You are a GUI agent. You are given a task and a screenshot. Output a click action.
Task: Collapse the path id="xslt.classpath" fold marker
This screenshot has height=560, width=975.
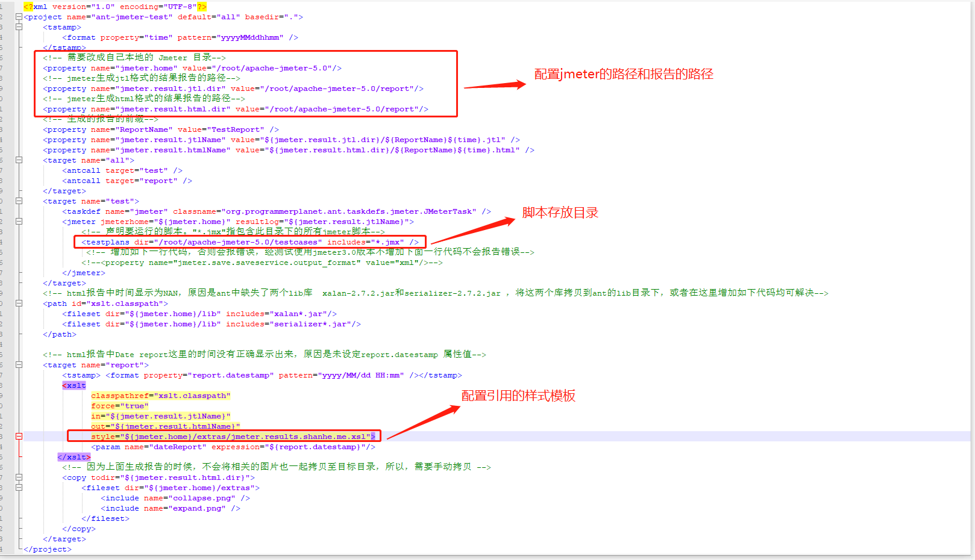[x=19, y=303]
